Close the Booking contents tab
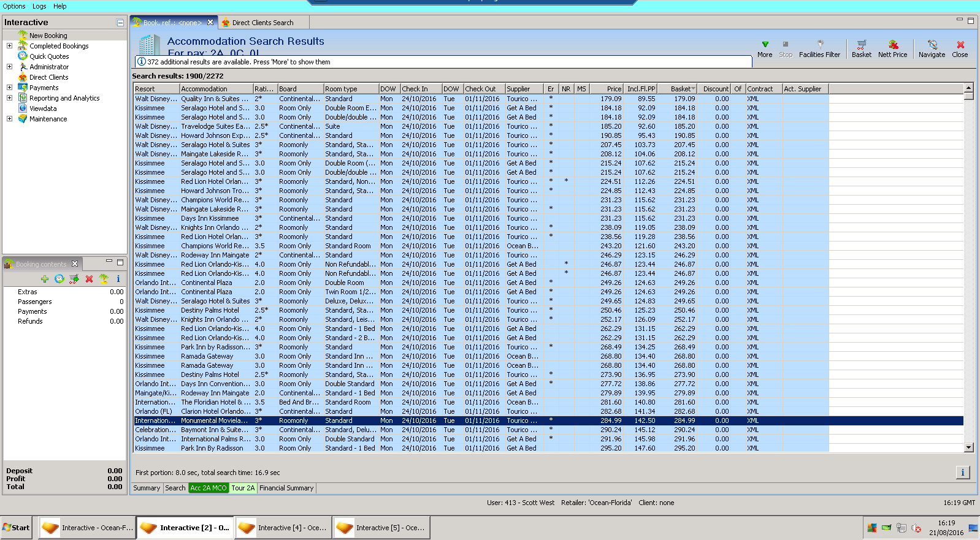The width and height of the screenshot is (980, 540). point(75,264)
